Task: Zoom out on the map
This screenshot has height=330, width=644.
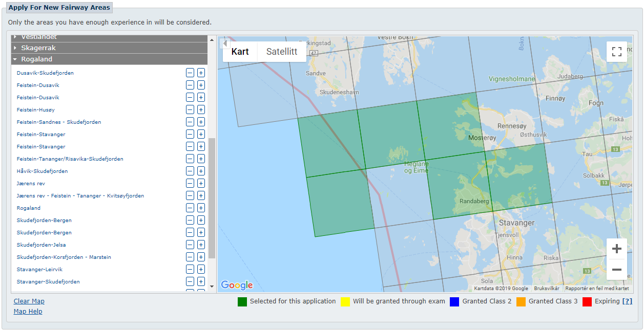Action: coord(616,270)
